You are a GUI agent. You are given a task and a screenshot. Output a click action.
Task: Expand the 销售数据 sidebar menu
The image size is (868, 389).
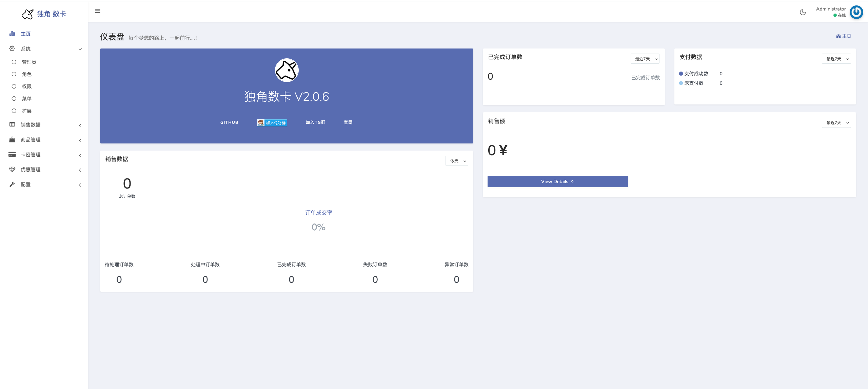pos(31,124)
